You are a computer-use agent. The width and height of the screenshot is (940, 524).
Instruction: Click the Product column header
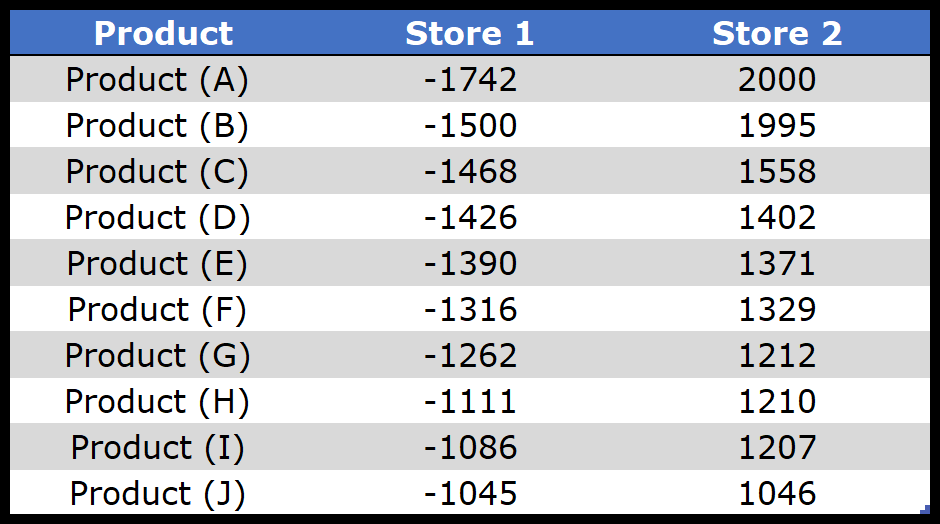point(163,33)
